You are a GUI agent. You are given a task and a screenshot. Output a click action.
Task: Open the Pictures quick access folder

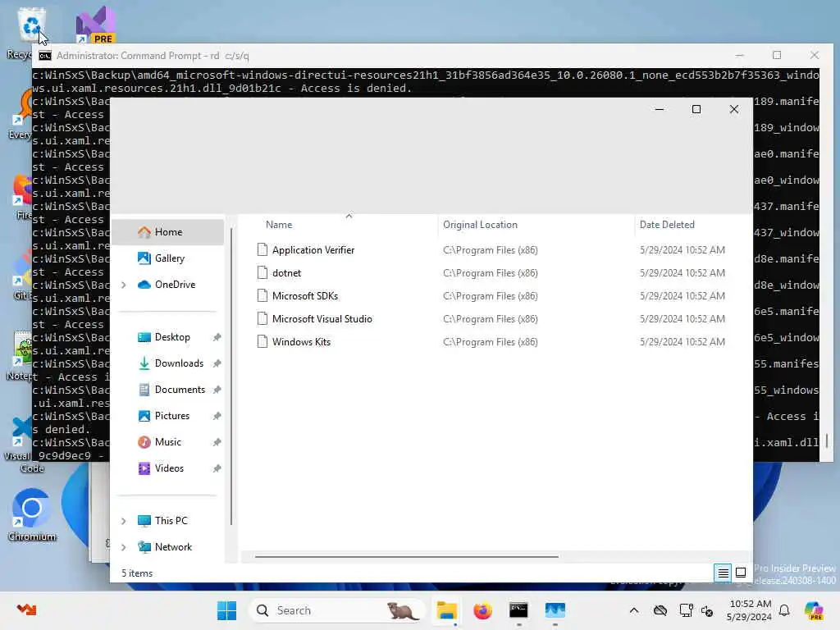pyautogui.click(x=172, y=416)
